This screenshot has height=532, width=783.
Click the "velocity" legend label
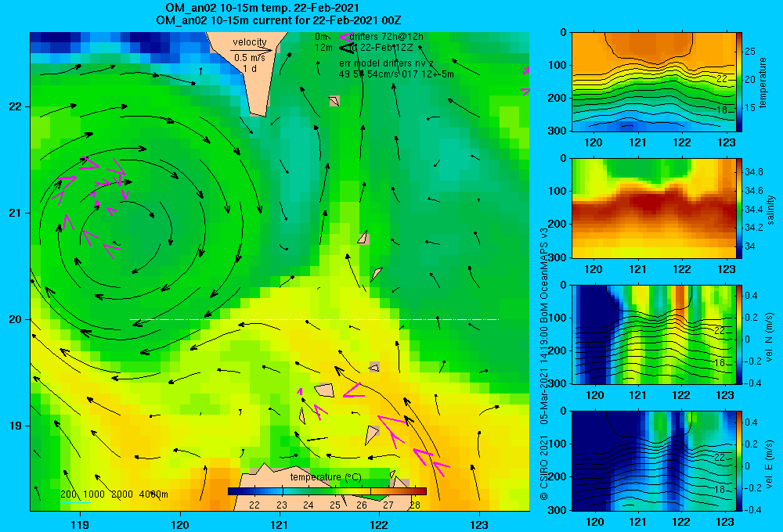[x=250, y=42]
